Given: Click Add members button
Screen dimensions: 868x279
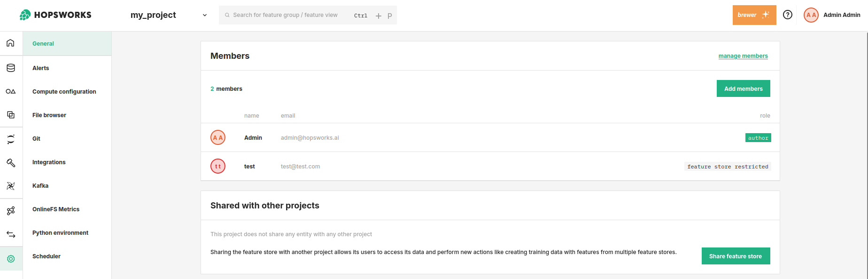Looking at the screenshot, I should point(744,88).
